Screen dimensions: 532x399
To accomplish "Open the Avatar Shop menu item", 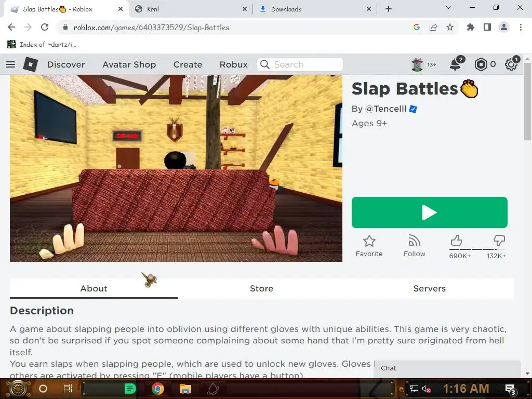I will coord(129,64).
